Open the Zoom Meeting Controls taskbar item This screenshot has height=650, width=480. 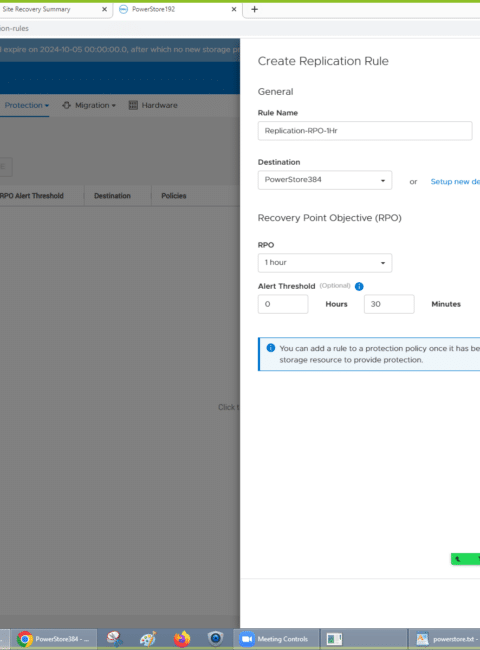[276, 639]
